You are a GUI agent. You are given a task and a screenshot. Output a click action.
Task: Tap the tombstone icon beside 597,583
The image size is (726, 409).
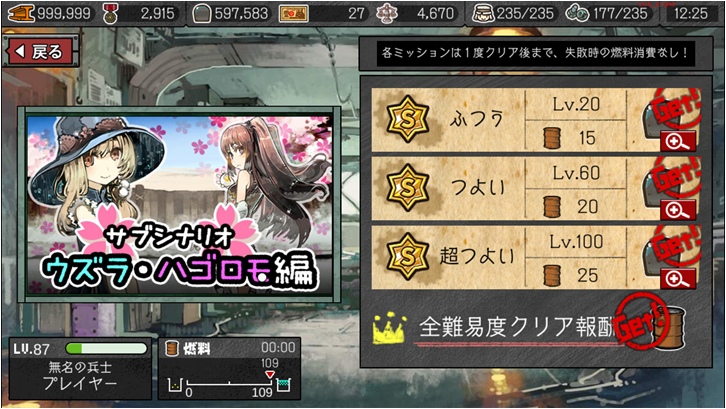(202, 14)
